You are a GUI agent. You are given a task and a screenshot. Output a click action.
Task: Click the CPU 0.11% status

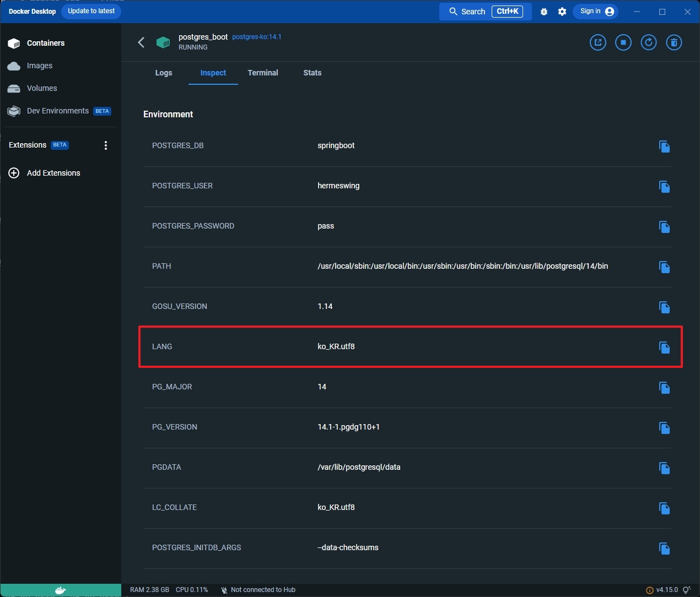tap(192, 590)
